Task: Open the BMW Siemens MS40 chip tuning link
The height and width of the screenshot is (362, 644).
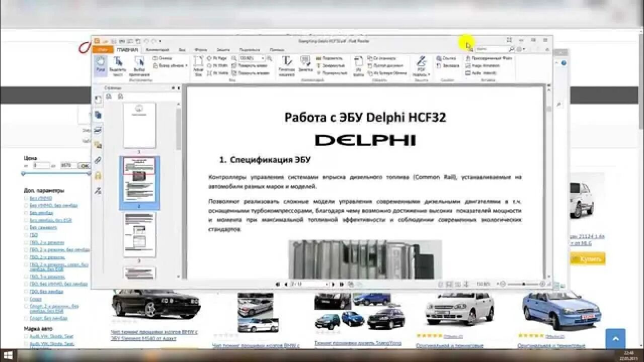Action: tap(154, 335)
